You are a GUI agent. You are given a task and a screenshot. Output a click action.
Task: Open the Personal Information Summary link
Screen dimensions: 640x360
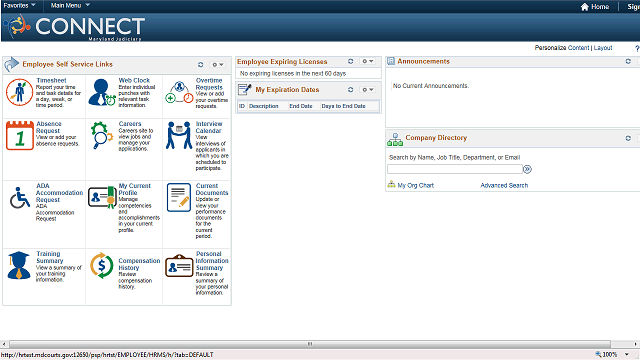click(211, 261)
